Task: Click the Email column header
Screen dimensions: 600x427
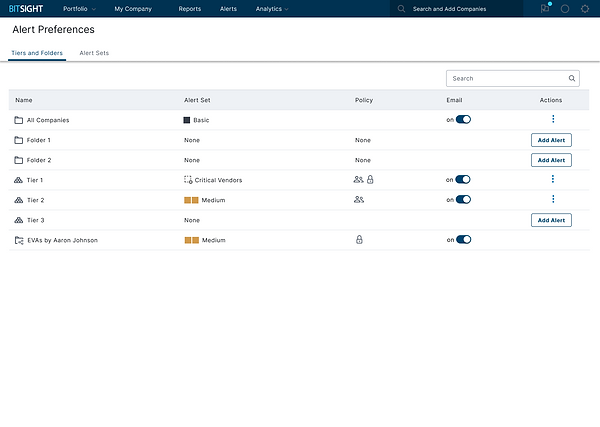Action: 454,100
